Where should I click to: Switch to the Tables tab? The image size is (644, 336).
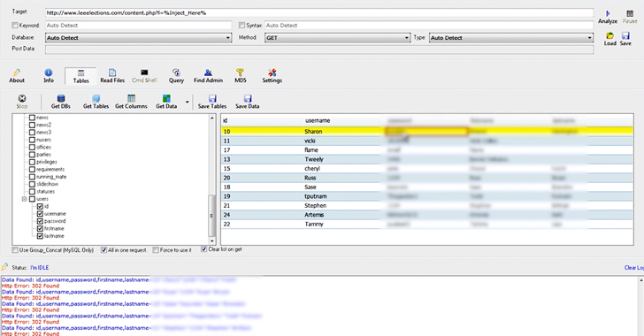pos(80,77)
